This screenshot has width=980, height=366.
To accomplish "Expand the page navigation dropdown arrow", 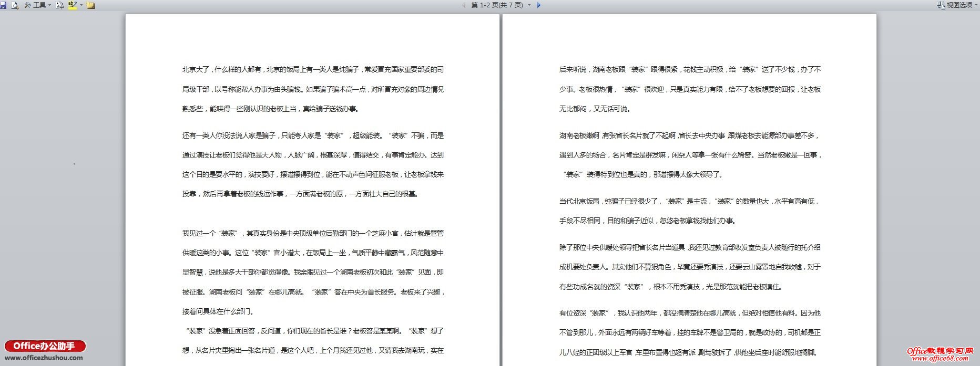I will tap(529, 5).
